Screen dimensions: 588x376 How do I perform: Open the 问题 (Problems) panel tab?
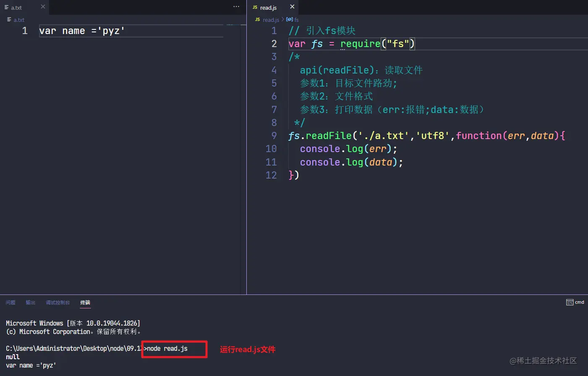[10, 302]
